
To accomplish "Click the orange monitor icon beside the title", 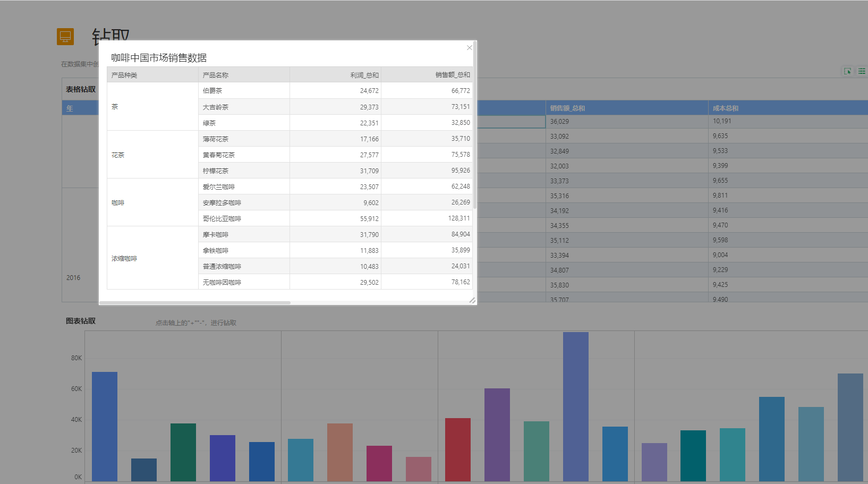I will [x=65, y=37].
